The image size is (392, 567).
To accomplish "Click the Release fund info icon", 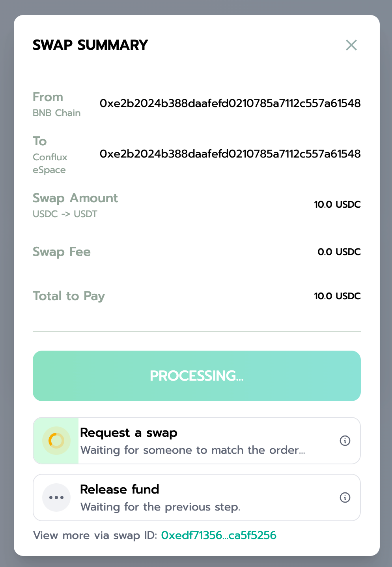I will [x=345, y=498].
